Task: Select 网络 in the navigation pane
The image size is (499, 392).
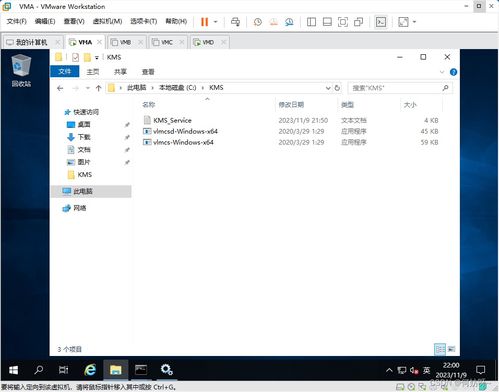Action: 79,208
